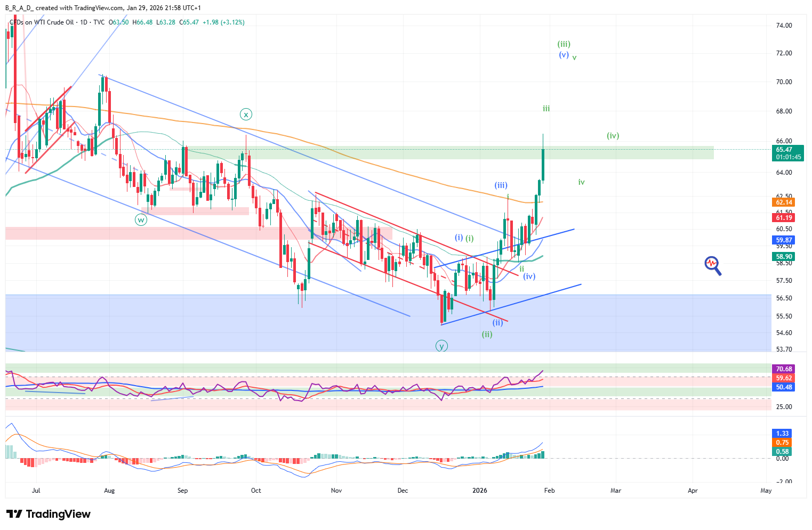Click the blue (iii) label near 62.50

click(x=501, y=185)
